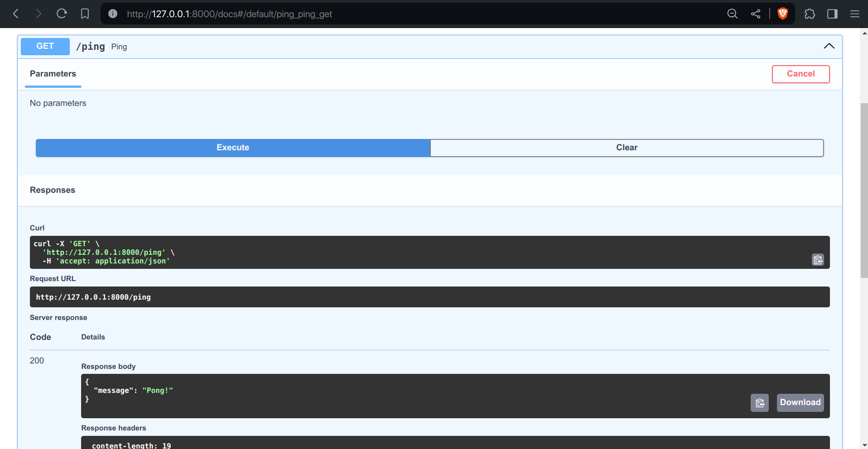The image size is (868, 449).
Task: Click the "-H 'accept: application/json'" curl line
Action: pos(106,261)
